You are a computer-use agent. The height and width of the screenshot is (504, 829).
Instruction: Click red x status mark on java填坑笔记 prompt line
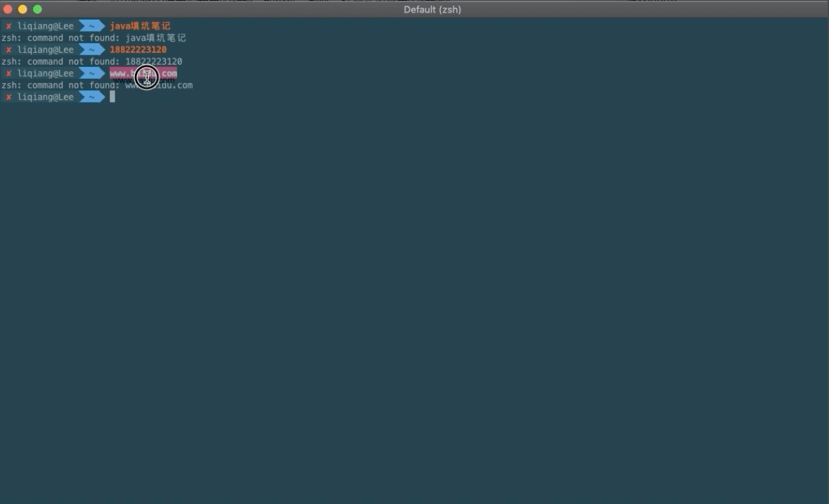pyautogui.click(x=8, y=26)
